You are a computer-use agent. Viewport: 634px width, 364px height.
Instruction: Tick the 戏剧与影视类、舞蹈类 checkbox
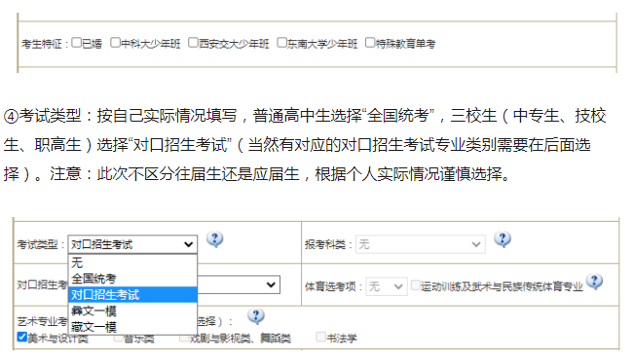click(x=184, y=338)
